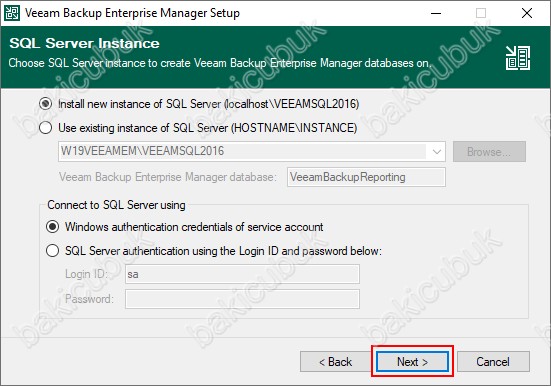Click the W19VEEAMEM\VEEAMSQL2016 combo box
This screenshot has width=551, height=386.
tap(252, 152)
